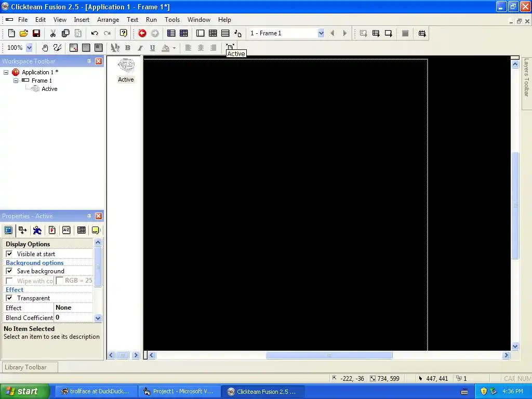Image resolution: width=532 pixels, height=399 pixels.
Task: Select the Paint mode brush icon
Action: click(57, 48)
